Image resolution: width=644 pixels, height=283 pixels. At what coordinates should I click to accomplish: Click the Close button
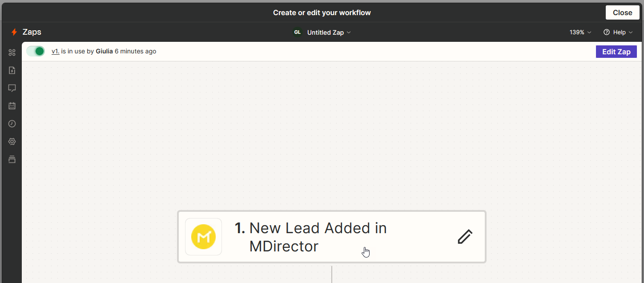tap(622, 12)
